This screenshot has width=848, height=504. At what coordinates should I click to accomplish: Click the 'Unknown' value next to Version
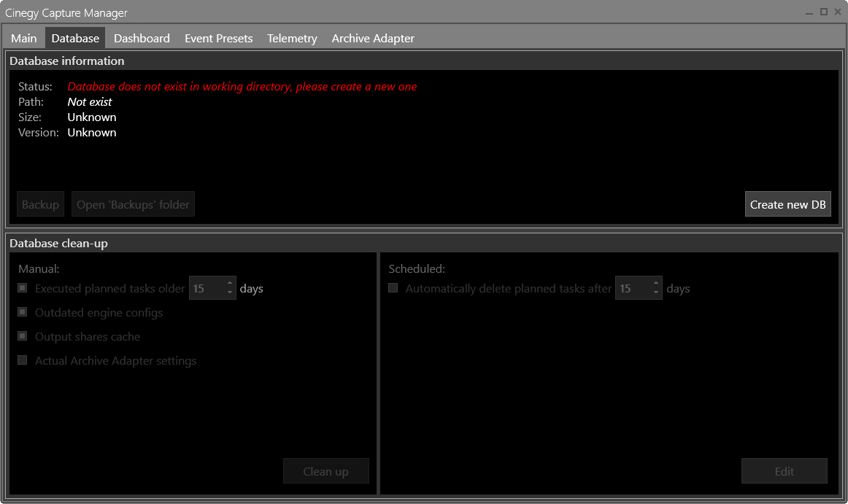coord(92,133)
